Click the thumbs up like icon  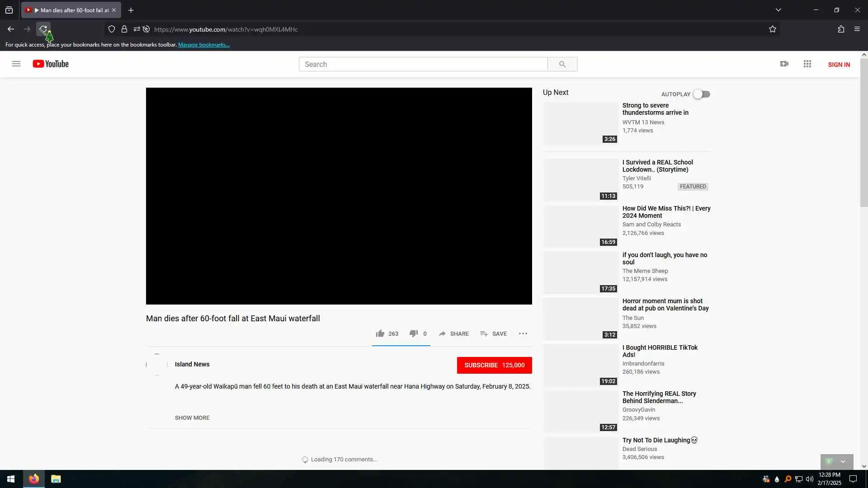[x=380, y=333]
